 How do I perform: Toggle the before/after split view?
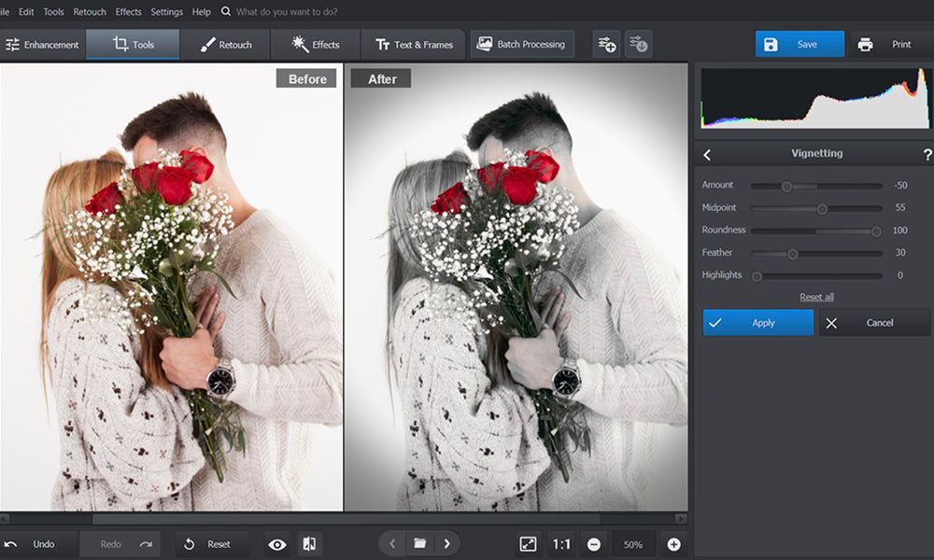point(311,543)
